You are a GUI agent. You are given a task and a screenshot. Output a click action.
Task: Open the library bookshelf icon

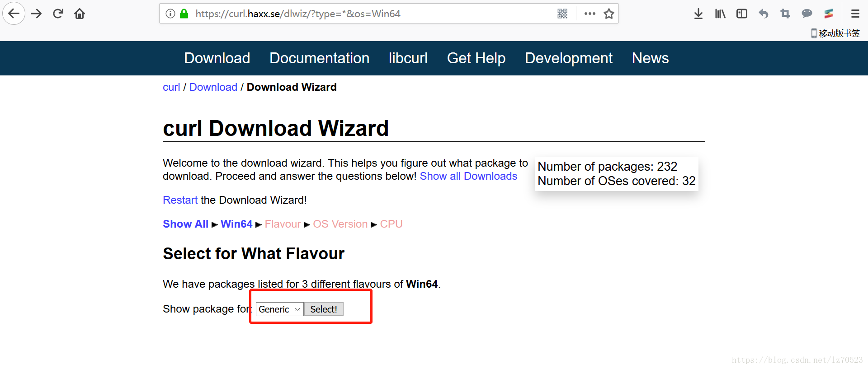point(720,14)
